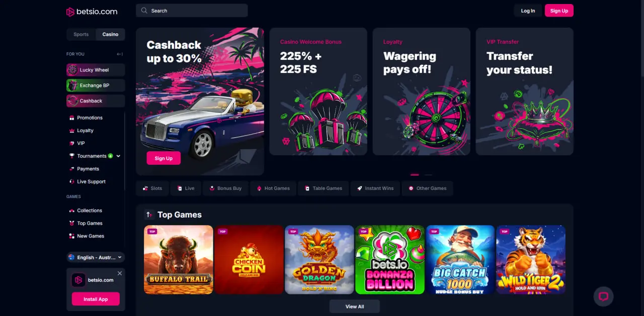
Task: Expand the Tournaments submenu chevron
Action: [x=118, y=156]
